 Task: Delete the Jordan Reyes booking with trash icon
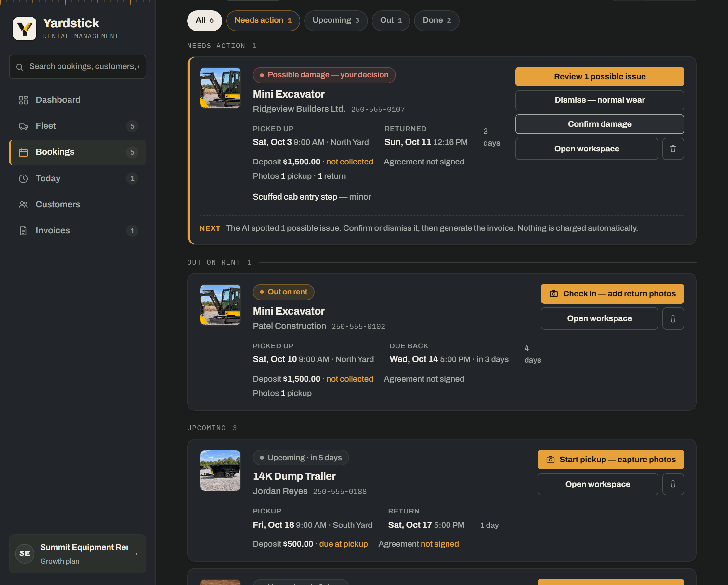point(673,484)
